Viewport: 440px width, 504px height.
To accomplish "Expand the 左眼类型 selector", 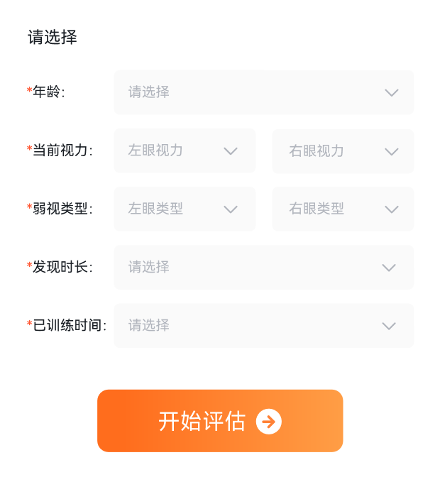I will click(x=155, y=209).
